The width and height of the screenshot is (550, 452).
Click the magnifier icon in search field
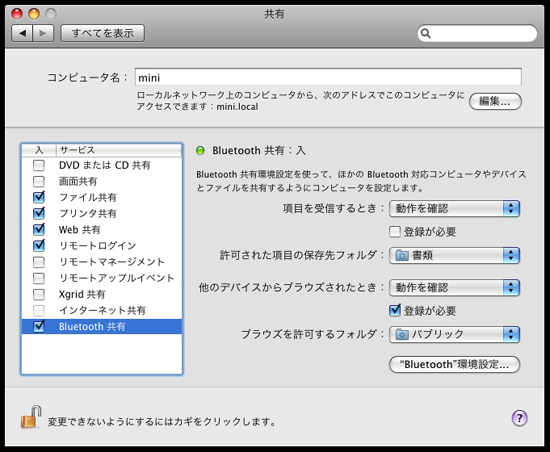click(x=425, y=33)
